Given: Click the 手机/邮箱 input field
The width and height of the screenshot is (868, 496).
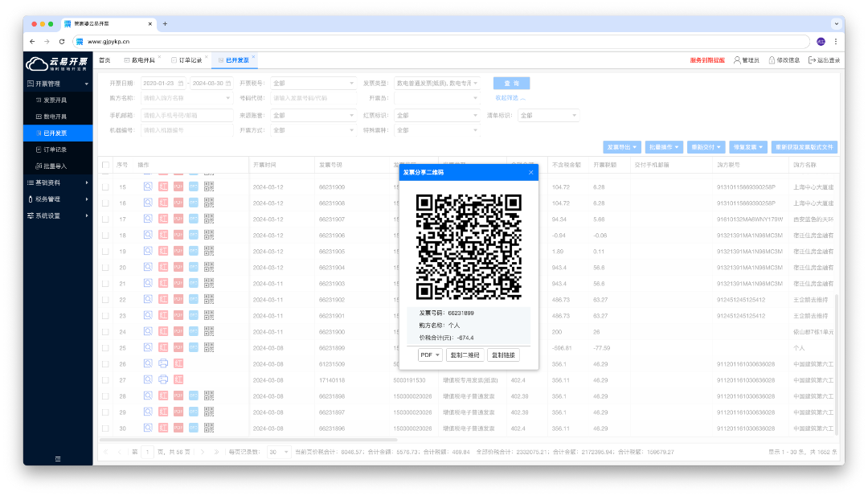Looking at the screenshot, I should (187, 115).
